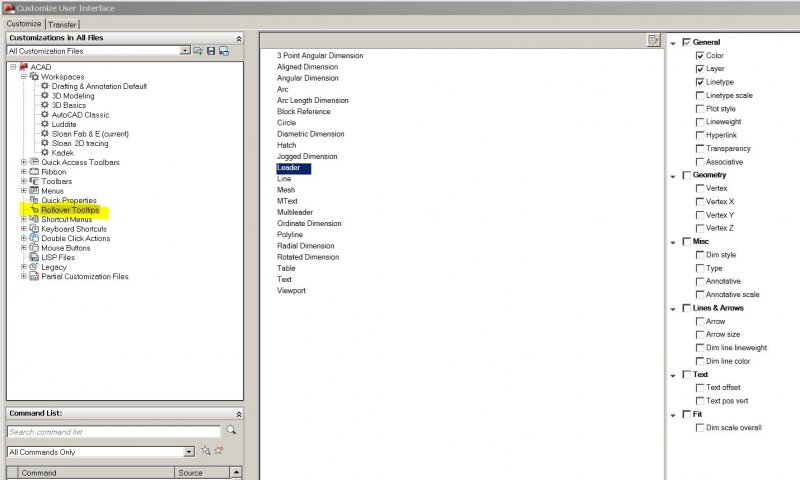The width and height of the screenshot is (800, 480).
Task: Select Multileader object type
Action: coord(295,212)
